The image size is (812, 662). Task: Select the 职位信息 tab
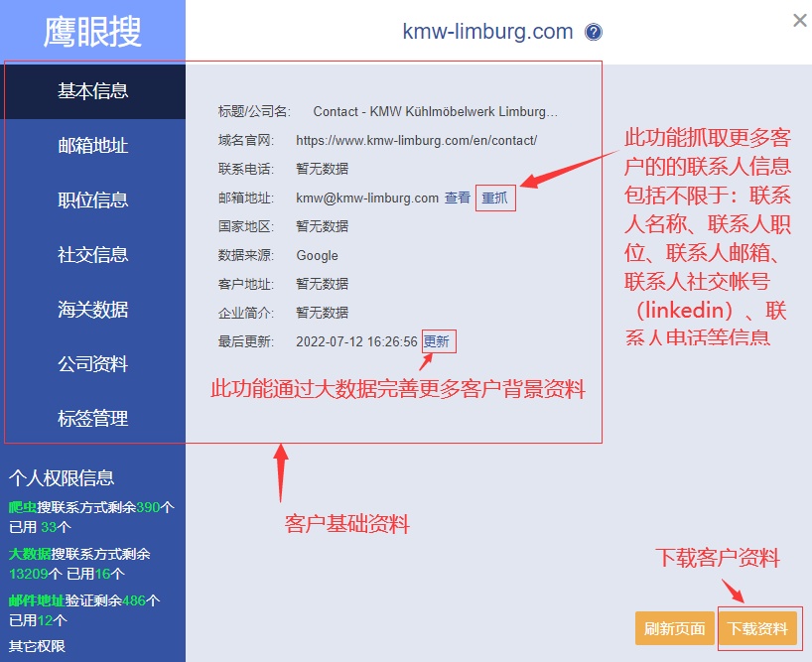[93, 200]
